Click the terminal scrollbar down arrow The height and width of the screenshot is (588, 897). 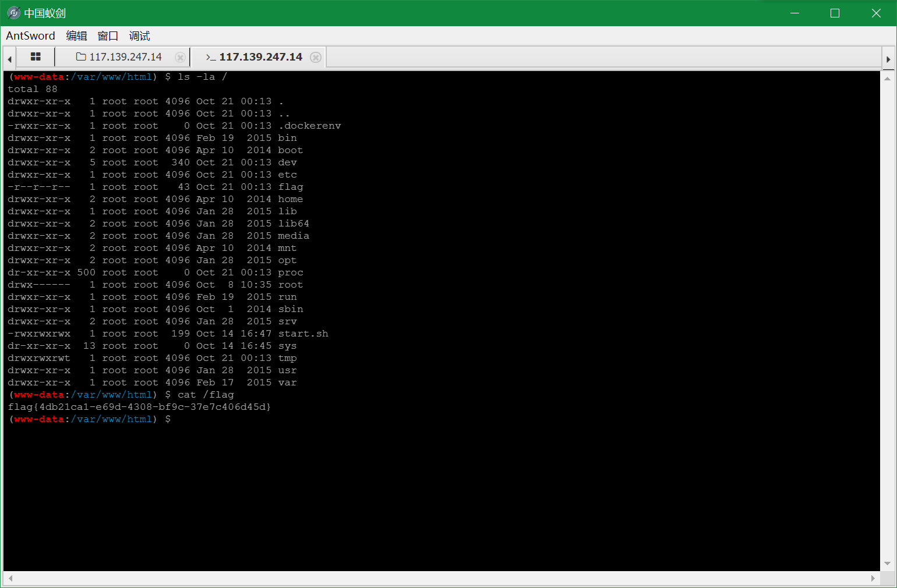pos(888,564)
